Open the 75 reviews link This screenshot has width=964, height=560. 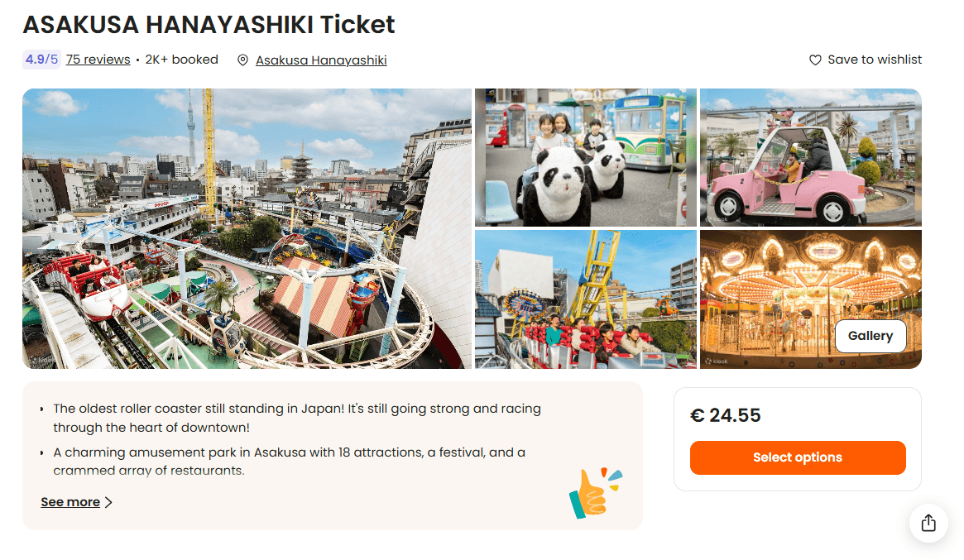pyautogui.click(x=98, y=60)
